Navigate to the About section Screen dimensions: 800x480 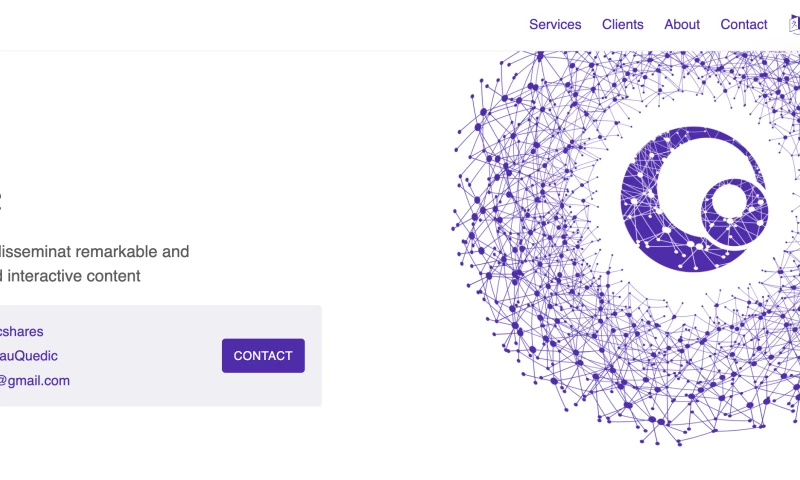click(682, 24)
